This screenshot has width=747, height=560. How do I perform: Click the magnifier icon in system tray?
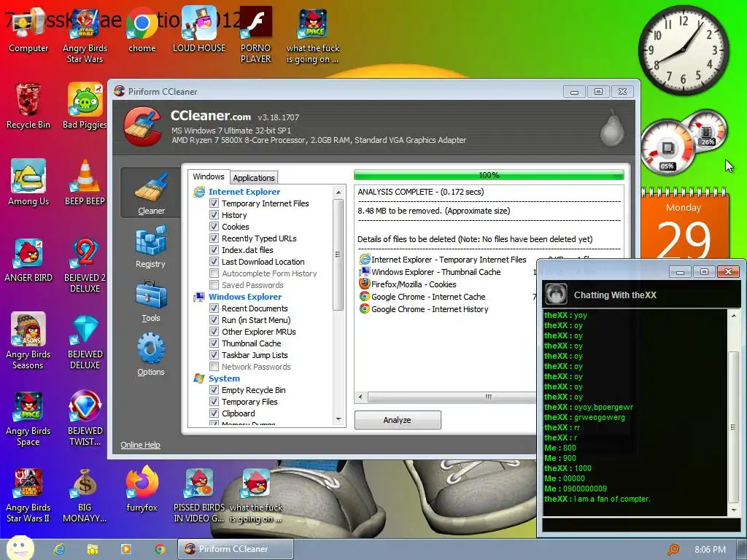pos(673,550)
